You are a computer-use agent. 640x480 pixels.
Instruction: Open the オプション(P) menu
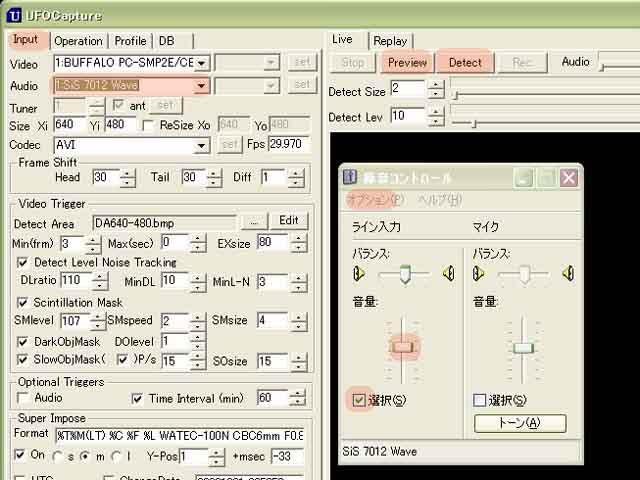(x=375, y=200)
